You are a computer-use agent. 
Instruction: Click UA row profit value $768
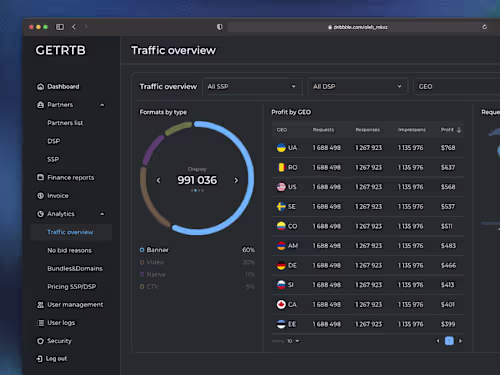448,148
